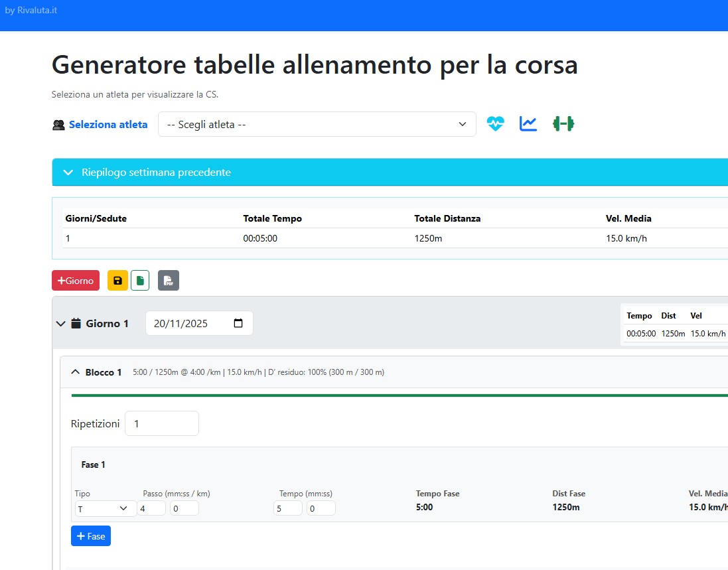Collapse the Riepilogo settimana precedente section
The height and width of the screenshot is (570, 728).
pyautogui.click(x=68, y=172)
